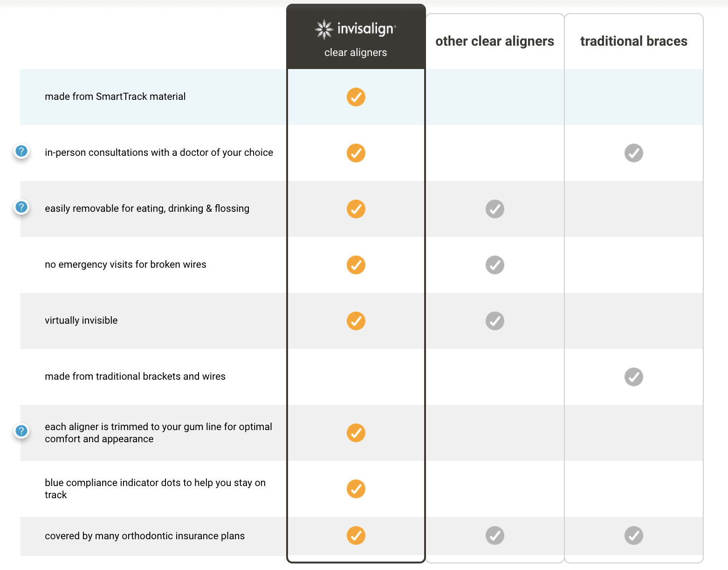Click orange checkmark for blue compliance dots
Viewport: 728px width, 570px height.
coord(356,489)
